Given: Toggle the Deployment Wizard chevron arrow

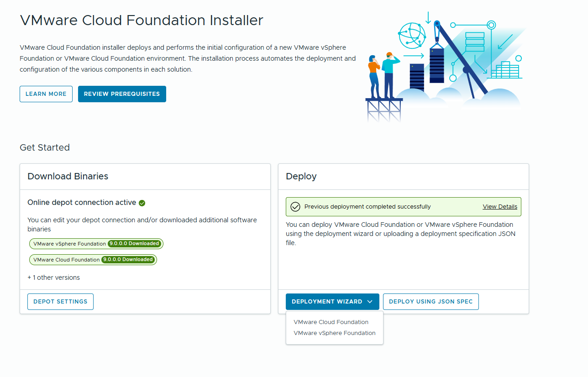Looking at the screenshot, I should pyautogui.click(x=370, y=302).
